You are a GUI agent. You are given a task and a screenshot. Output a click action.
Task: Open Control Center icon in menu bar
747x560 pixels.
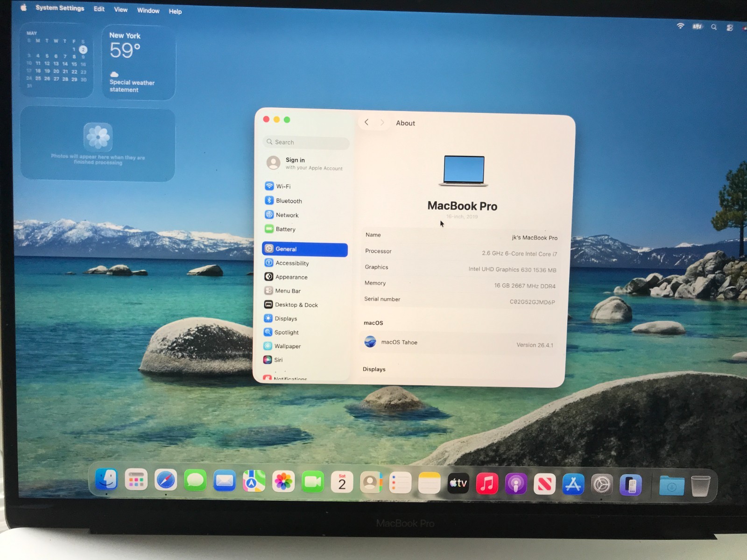tap(730, 28)
